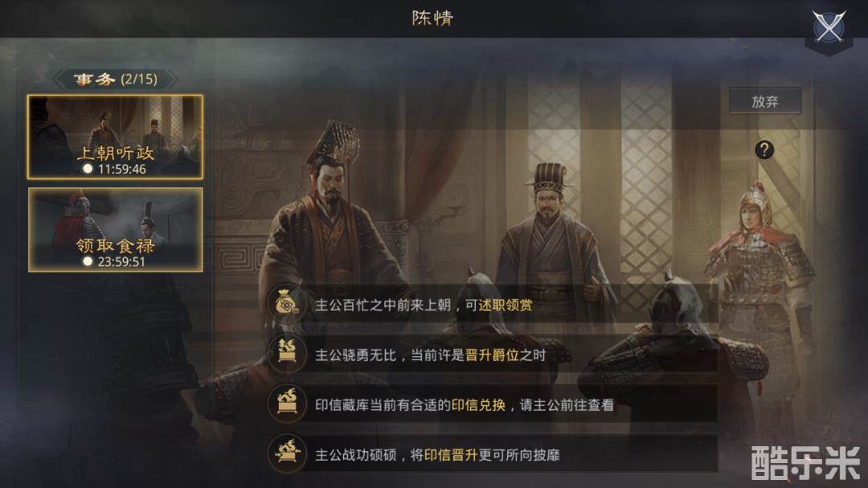Click the 事务 (2/15) header

[115, 80]
